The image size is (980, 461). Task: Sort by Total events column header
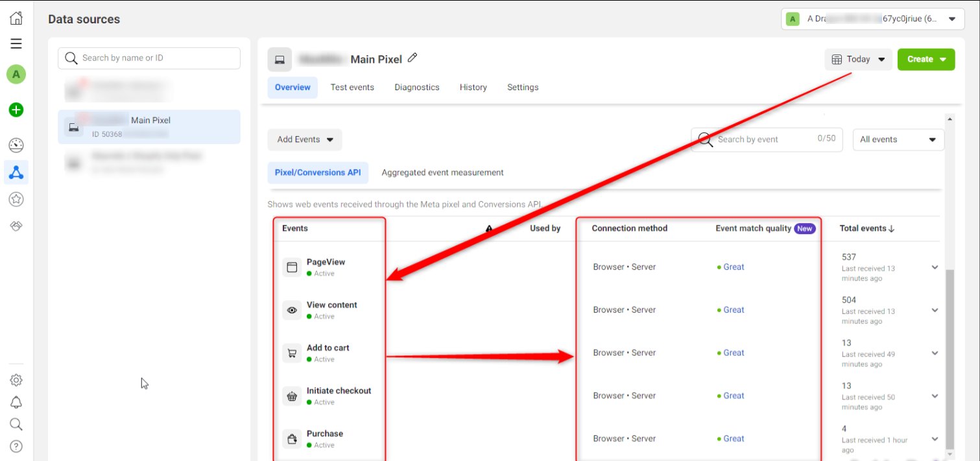coord(867,228)
